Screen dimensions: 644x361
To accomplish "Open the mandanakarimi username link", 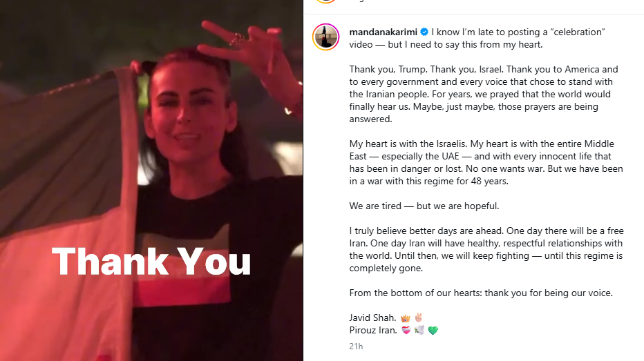I will click(383, 32).
